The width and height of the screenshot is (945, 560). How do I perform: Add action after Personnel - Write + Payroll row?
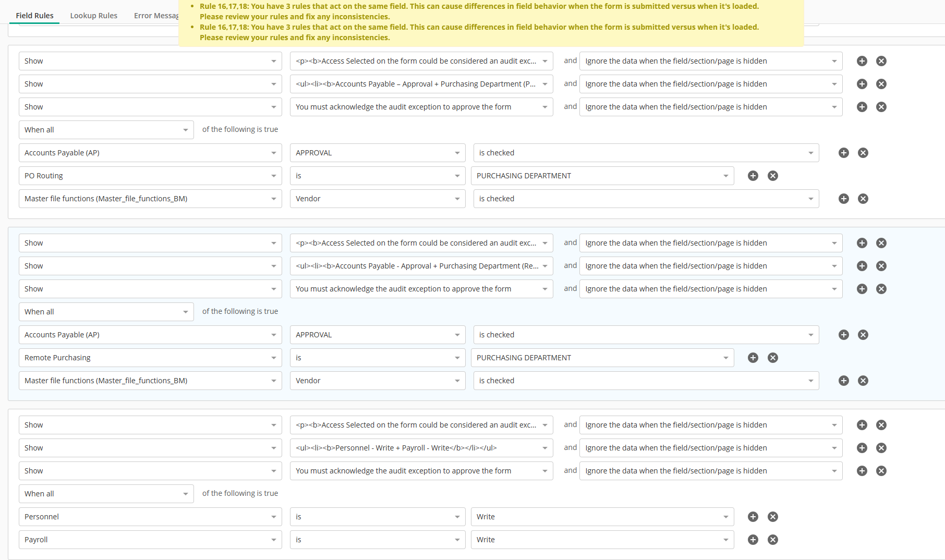(x=862, y=448)
